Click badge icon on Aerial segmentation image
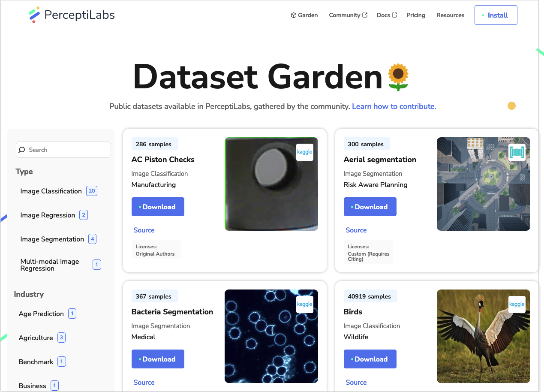 click(x=517, y=152)
